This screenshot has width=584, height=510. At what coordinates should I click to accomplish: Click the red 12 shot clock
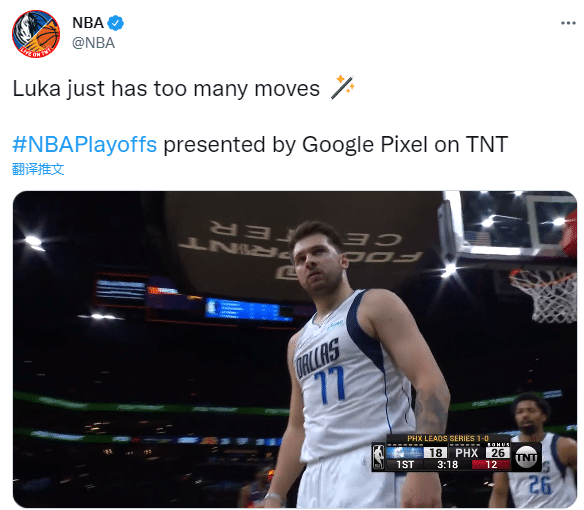pyautogui.click(x=491, y=465)
